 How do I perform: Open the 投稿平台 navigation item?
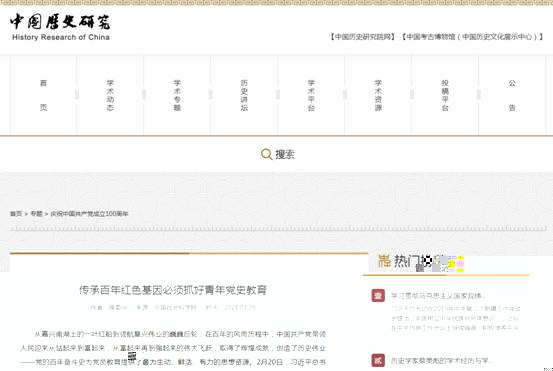coord(445,95)
